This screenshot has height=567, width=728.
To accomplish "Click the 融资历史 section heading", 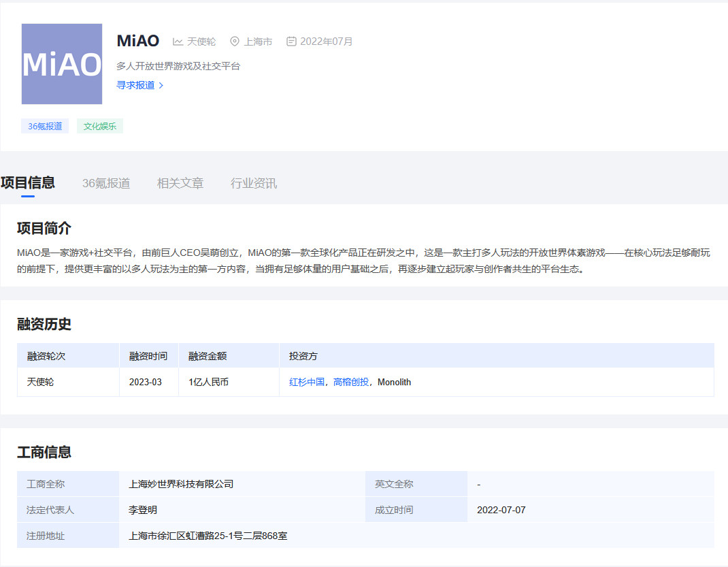I will pos(44,324).
